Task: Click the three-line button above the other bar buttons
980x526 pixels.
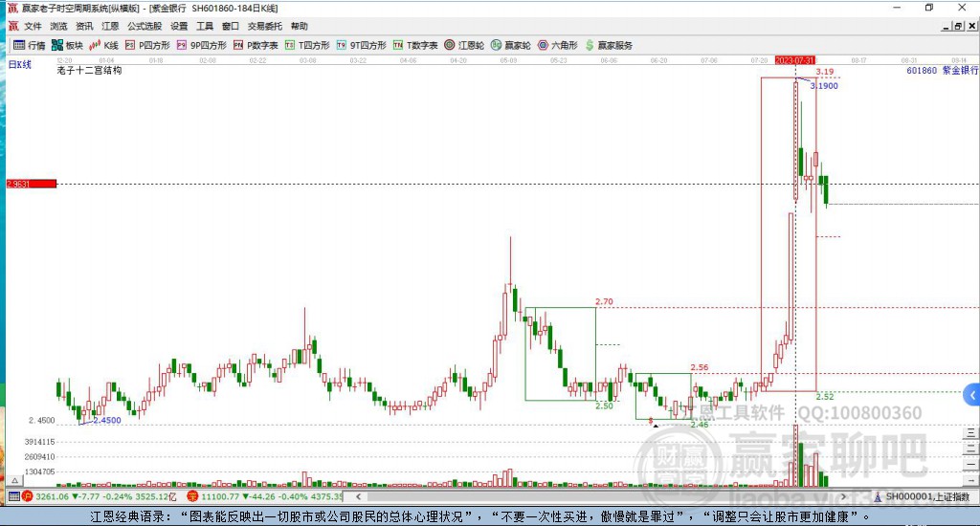Action: point(970,433)
